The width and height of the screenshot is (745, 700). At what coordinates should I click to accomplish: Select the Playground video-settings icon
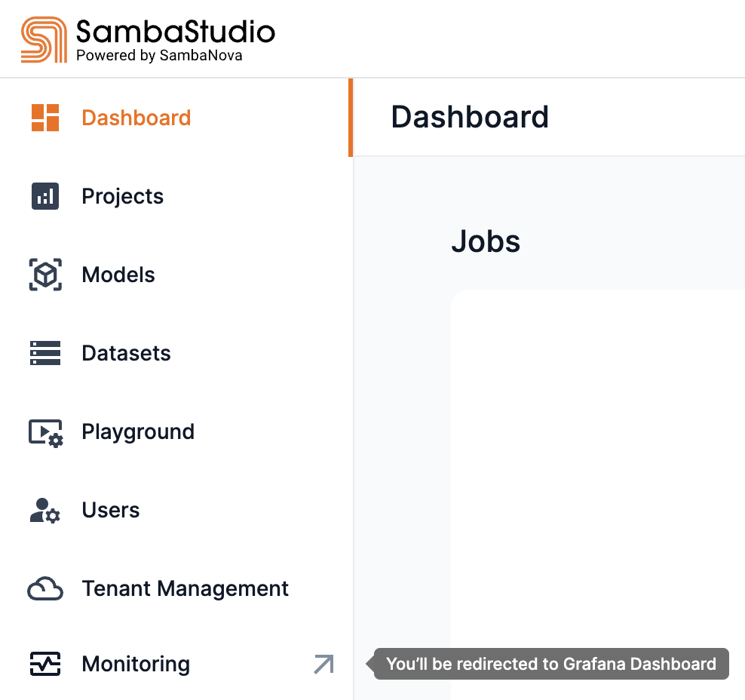coord(45,431)
